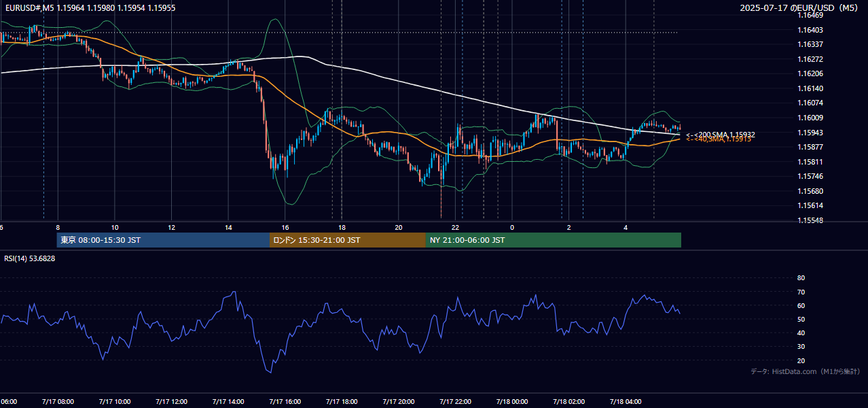Screen dimensions: 868x408
Task: Click the RSI(14) 53.6828 indicator label
Action: 29,258
